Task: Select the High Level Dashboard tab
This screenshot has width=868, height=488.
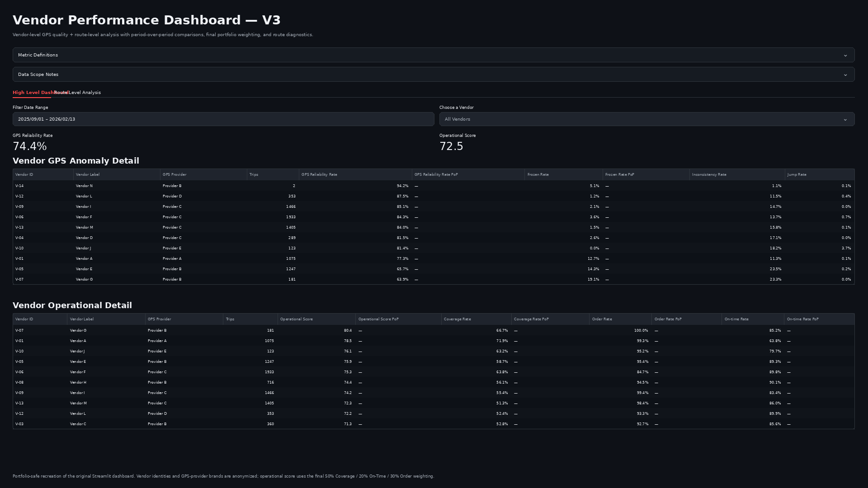Action: coord(33,93)
